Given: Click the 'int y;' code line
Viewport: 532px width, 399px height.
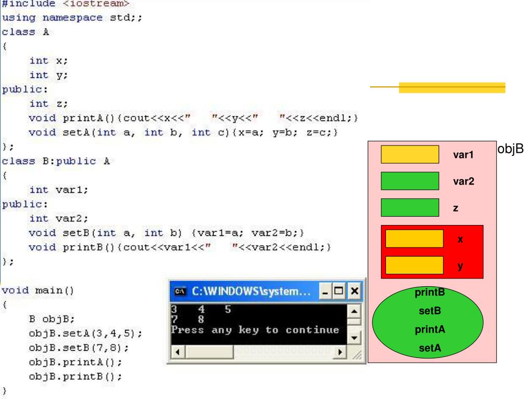Looking at the screenshot, I should tap(48, 75).
